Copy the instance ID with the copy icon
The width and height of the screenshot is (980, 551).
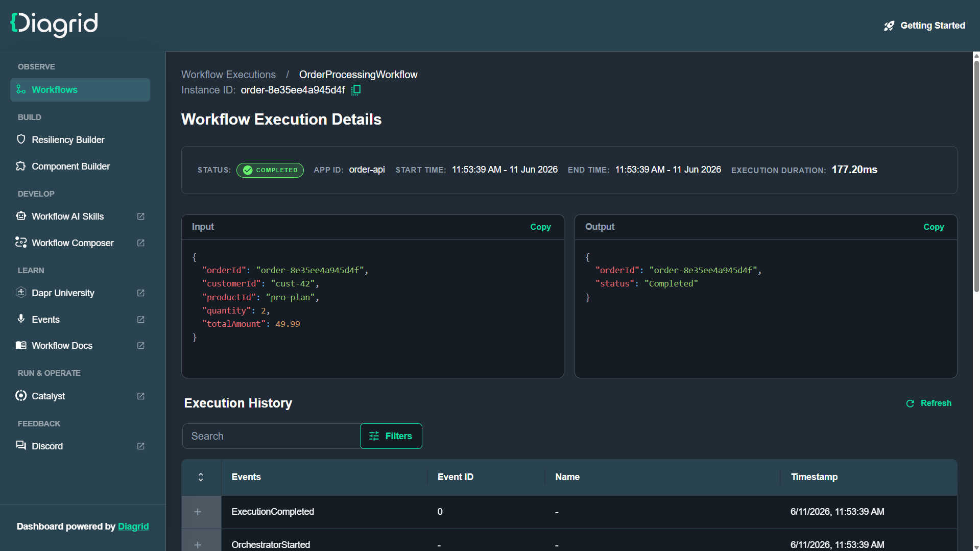point(356,90)
